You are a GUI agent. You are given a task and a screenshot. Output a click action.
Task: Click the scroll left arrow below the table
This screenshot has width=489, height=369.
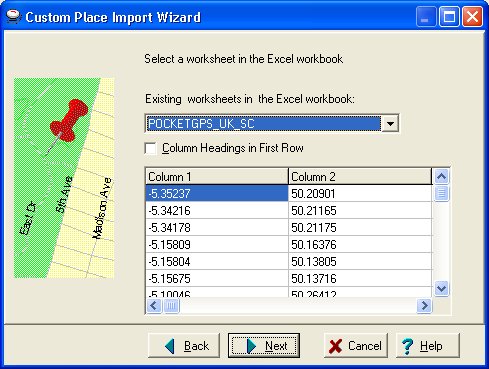point(154,306)
